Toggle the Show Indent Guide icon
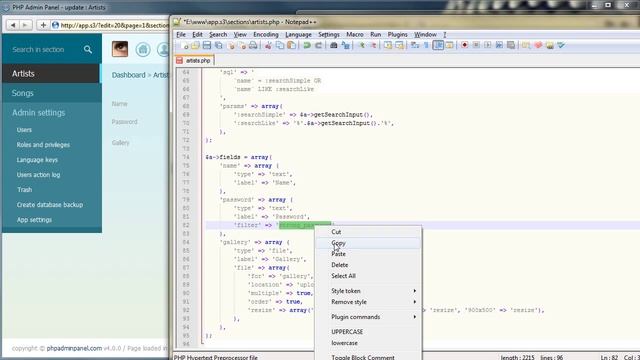Screen dimensions: 640x360 click(x=438, y=45)
